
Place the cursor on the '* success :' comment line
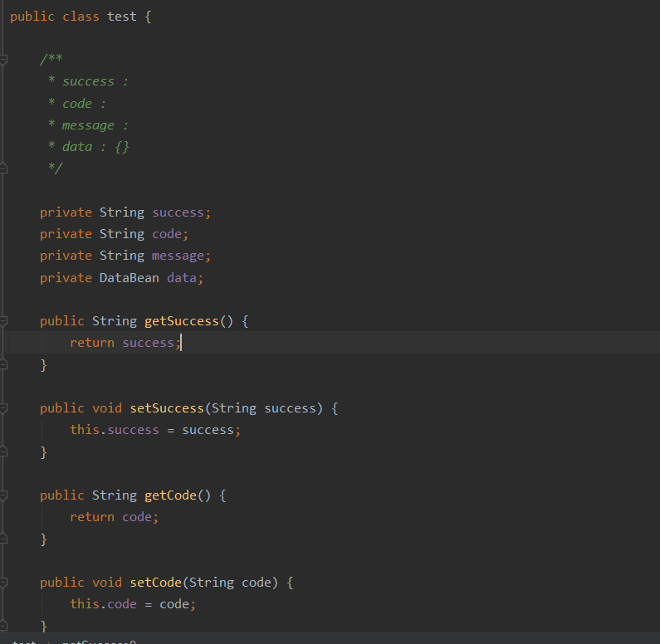pyautogui.click(x=88, y=81)
